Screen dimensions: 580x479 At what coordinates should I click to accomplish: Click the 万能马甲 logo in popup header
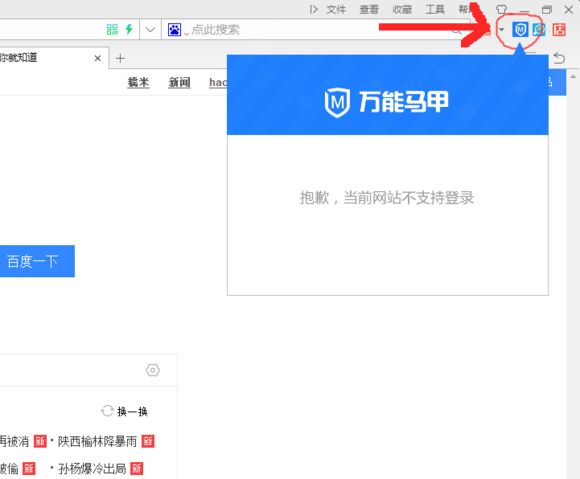tap(387, 102)
